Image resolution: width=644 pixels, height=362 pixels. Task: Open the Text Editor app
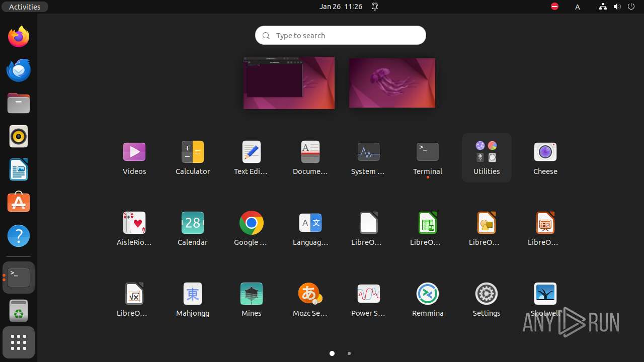(252, 157)
